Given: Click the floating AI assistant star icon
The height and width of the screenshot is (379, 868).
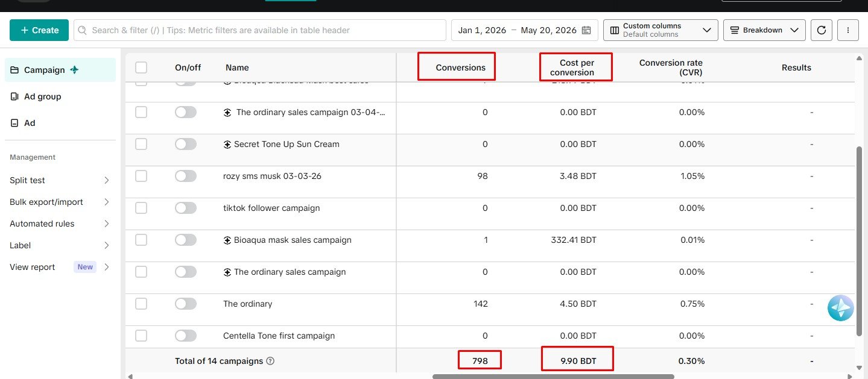Looking at the screenshot, I should 841,308.
